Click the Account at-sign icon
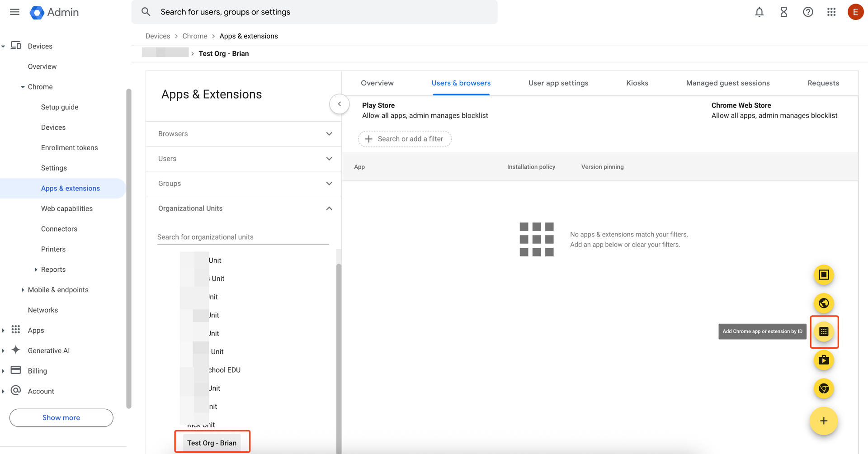The width and height of the screenshot is (868, 454). point(16,390)
